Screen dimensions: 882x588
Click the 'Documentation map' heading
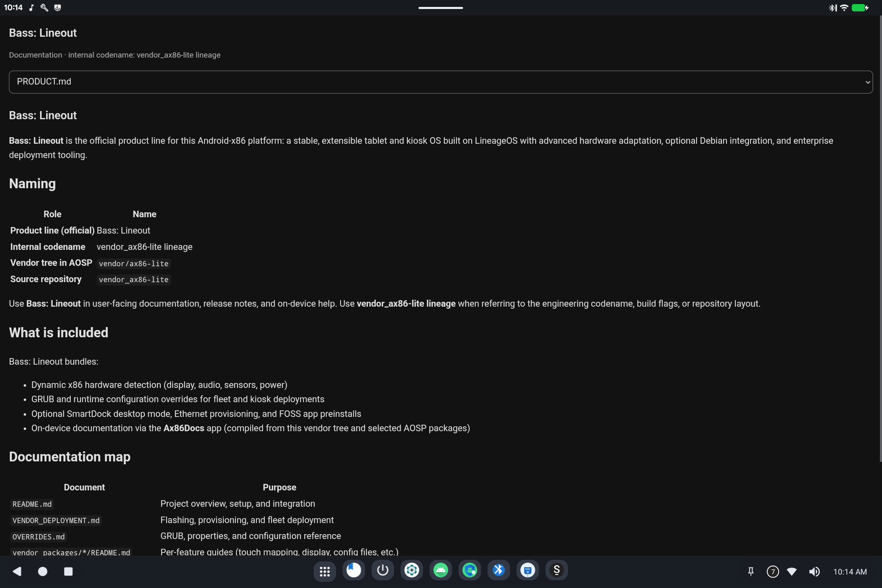(70, 457)
